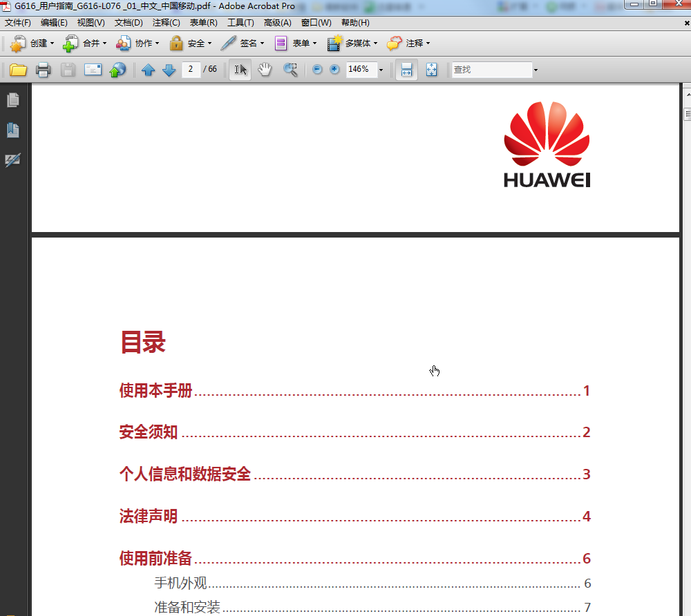Expand the Collaborate (协作) dropdown arrow
The image size is (691, 616).
tap(157, 43)
